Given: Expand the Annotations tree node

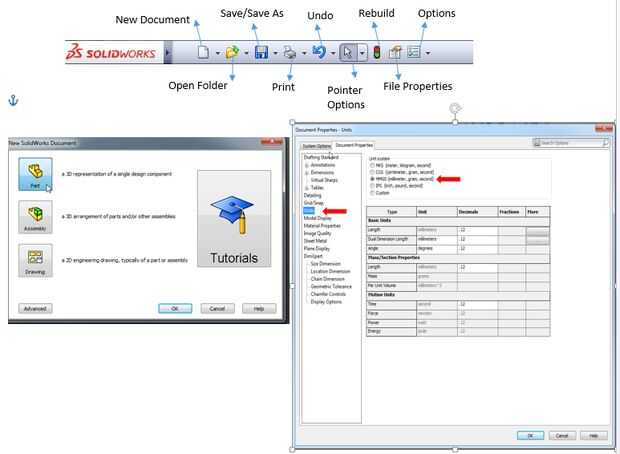Looking at the screenshot, I should [x=306, y=165].
